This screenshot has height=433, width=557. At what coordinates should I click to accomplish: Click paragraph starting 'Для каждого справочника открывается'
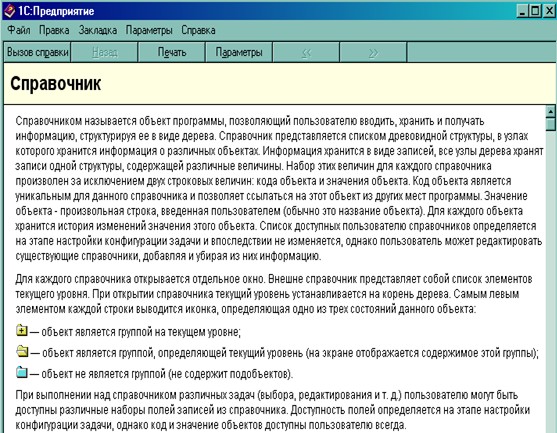(274, 294)
